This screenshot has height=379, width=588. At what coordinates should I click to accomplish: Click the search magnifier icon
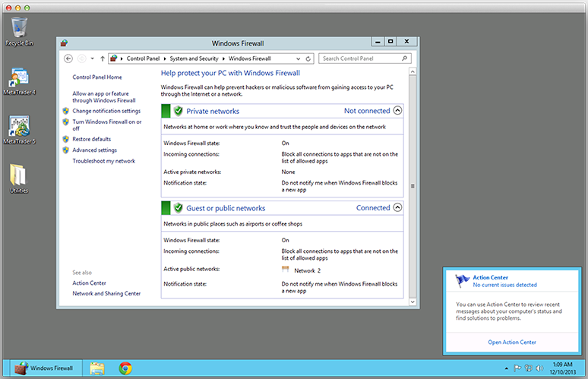[x=404, y=58]
